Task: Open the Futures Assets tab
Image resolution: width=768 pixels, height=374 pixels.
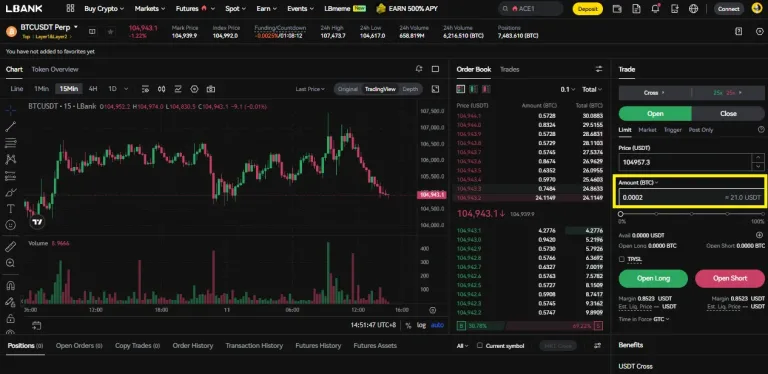Action: point(375,346)
